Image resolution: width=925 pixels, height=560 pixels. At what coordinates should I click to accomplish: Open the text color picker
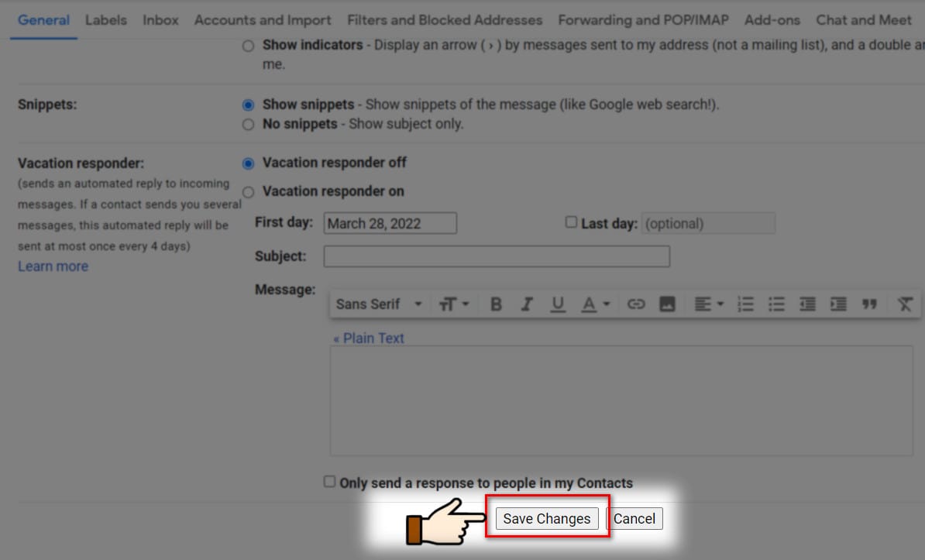click(x=595, y=304)
